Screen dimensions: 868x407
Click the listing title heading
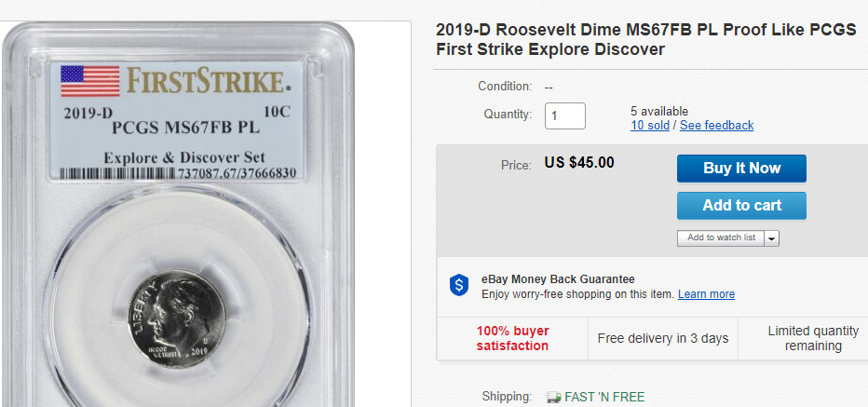tap(645, 39)
